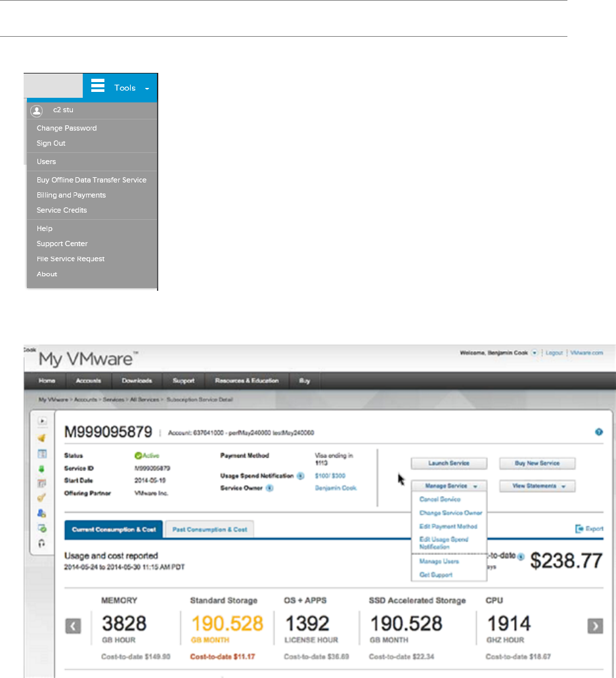This screenshot has height=678, width=616.
Task: Switch to Past Consumption & Cost tab
Action: coord(209,529)
